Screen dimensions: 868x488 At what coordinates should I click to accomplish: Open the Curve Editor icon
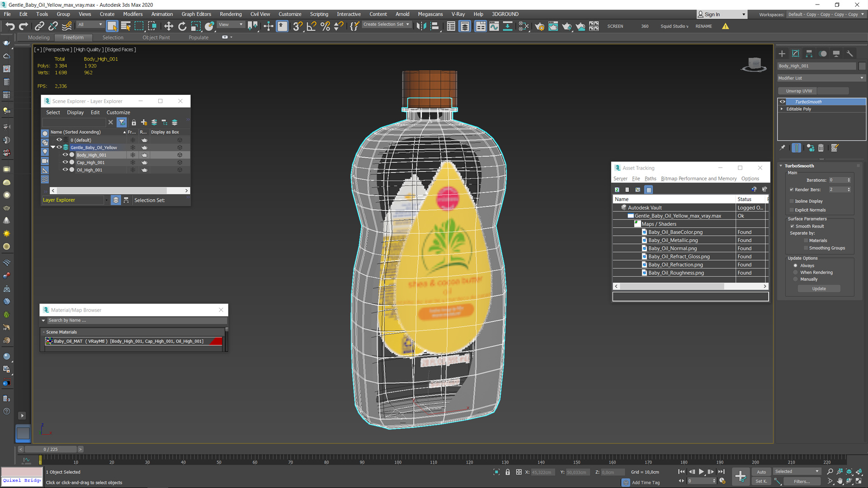pos(494,26)
